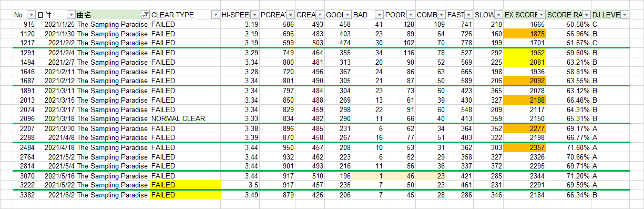The height and width of the screenshot is (209, 644).
Task: Open the POOR column filter arrow
Action: coord(410,15)
